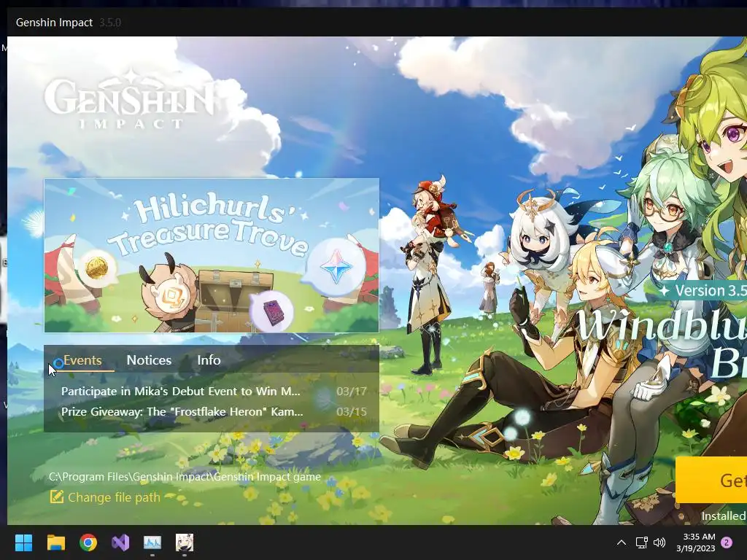The image size is (747, 560).
Task: Click the 03/15 date of Frostflake Heron giveaway
Action: pos(352,412)
